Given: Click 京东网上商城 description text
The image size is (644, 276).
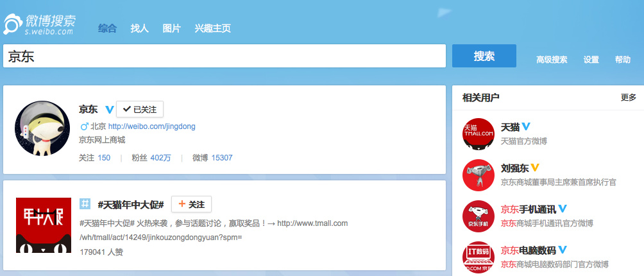Looking at the screenshot, I should click(x=102, y=141).
